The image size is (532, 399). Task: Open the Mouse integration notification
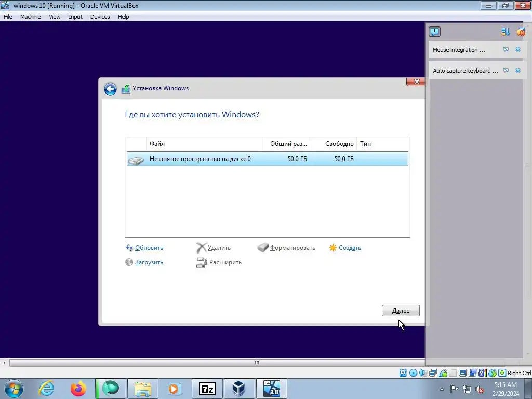[459, 50]
